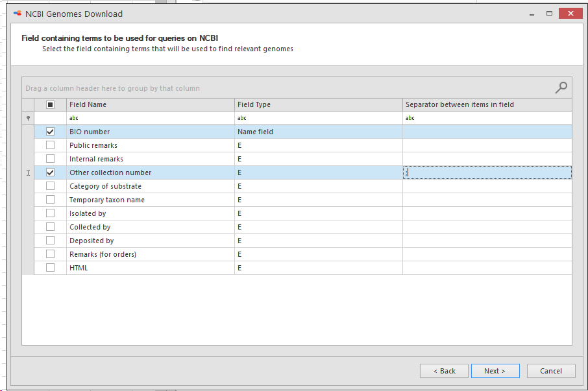Sort by Field Type column header

[x=319, y=104]
